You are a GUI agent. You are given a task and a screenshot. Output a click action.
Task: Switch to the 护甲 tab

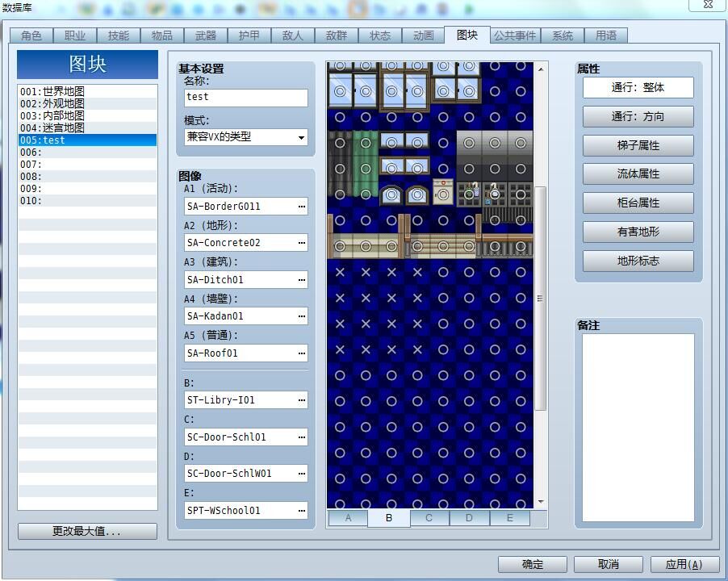pyautogui.click(x=249, y=36)
